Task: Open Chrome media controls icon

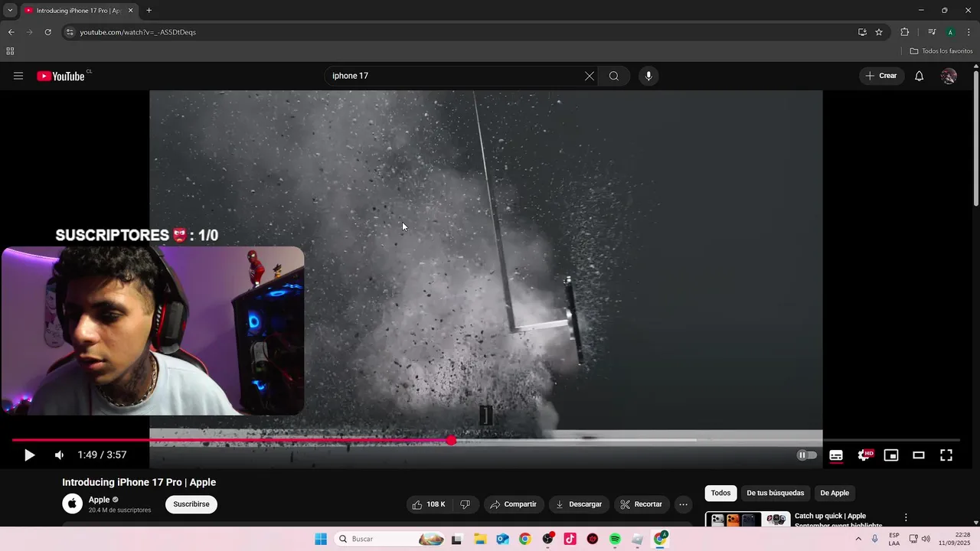Action: pos(932,32)
